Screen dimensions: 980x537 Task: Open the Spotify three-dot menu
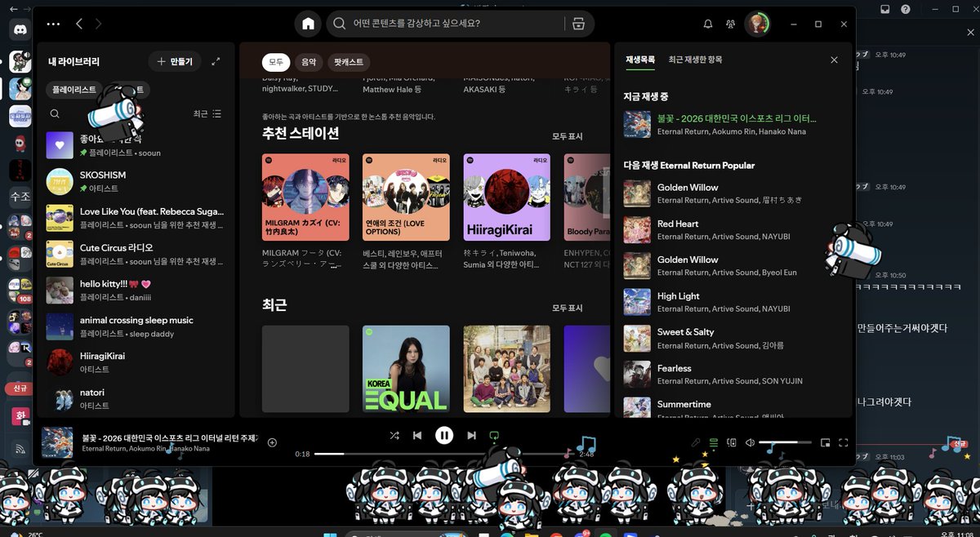click(54, 24)
